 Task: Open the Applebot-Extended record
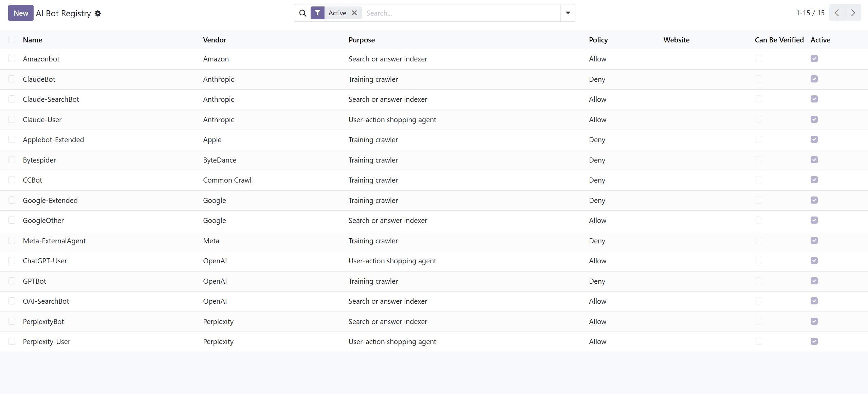tap(53, 139)
